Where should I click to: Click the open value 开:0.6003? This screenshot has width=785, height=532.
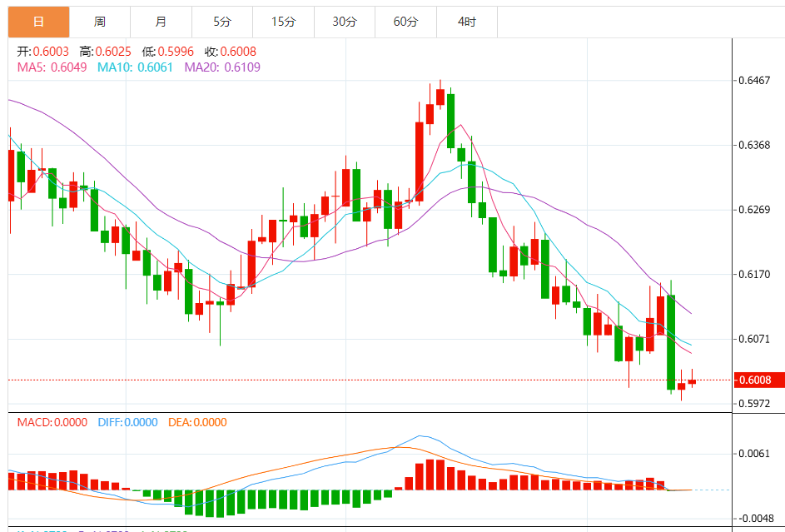tap(43, 52)
